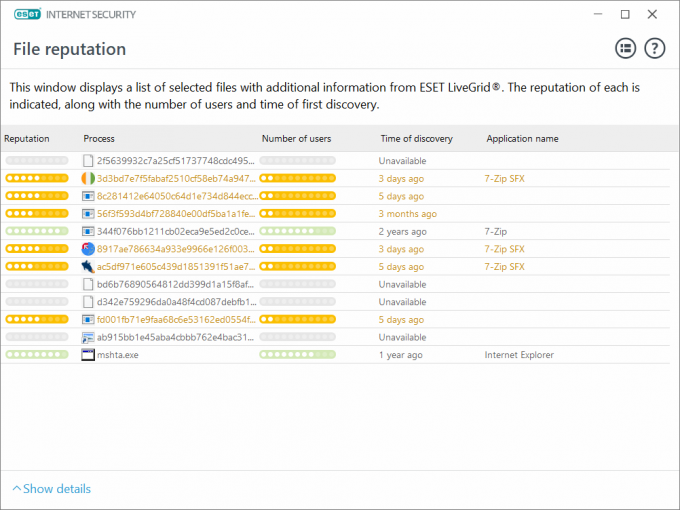Click the blank file icon for 2f5639932c7a25cf
Viewport: 680px width, 510px height.
point(88,161)
